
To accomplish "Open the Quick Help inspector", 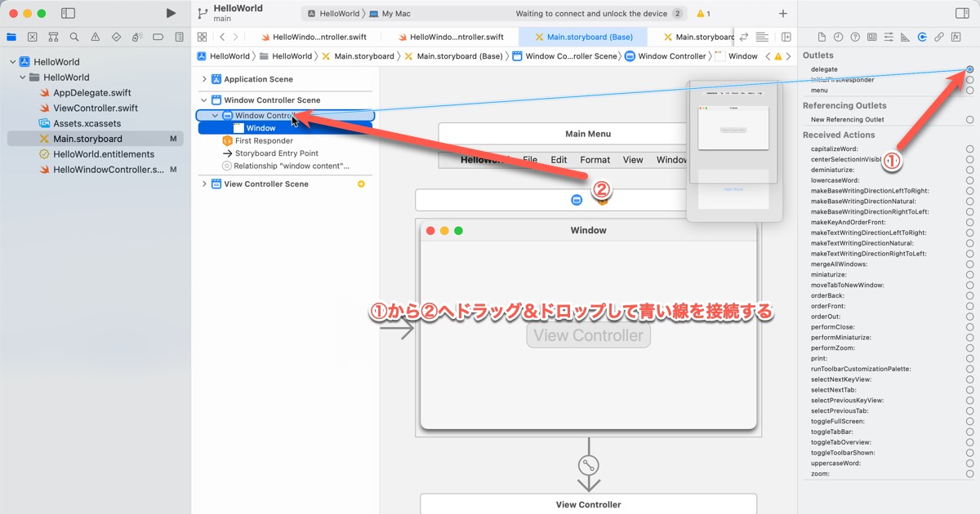I will [855, 37].
